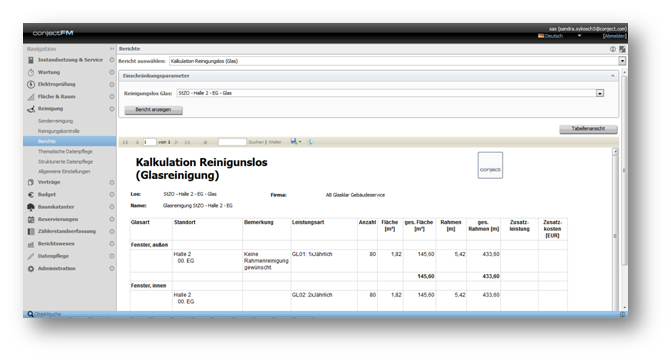The width and height of the screenshot is (671, 361).
Task: Open the Bericht auswählen dropdown
Action: click(x=622, y=61)
